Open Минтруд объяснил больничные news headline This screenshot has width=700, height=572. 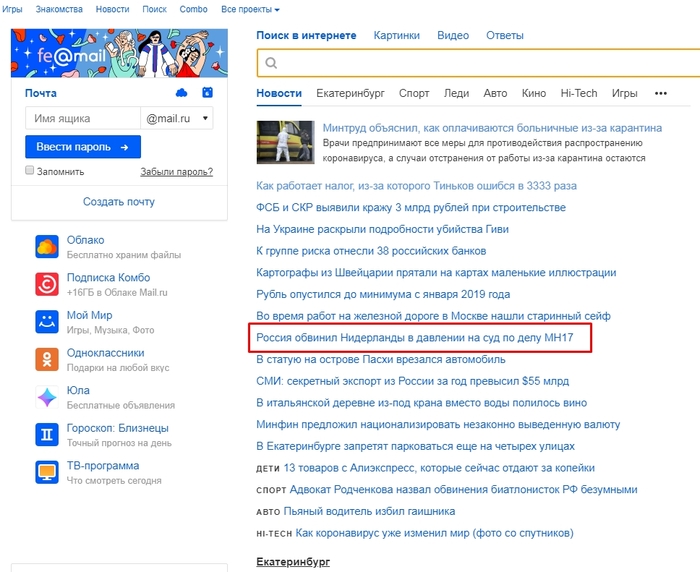[x=492, y=128]
